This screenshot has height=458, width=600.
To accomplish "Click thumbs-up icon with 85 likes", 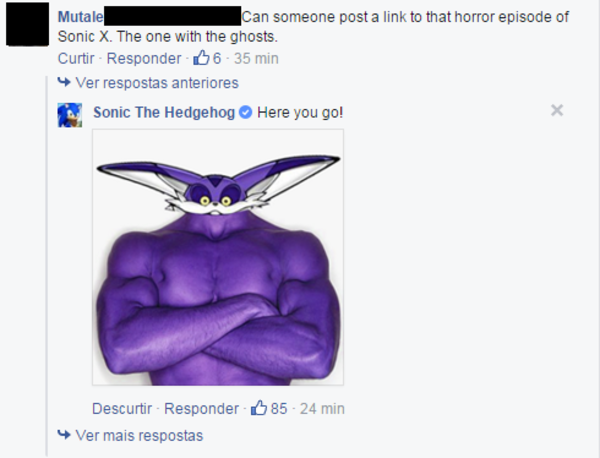I will [x=259, y=408].
